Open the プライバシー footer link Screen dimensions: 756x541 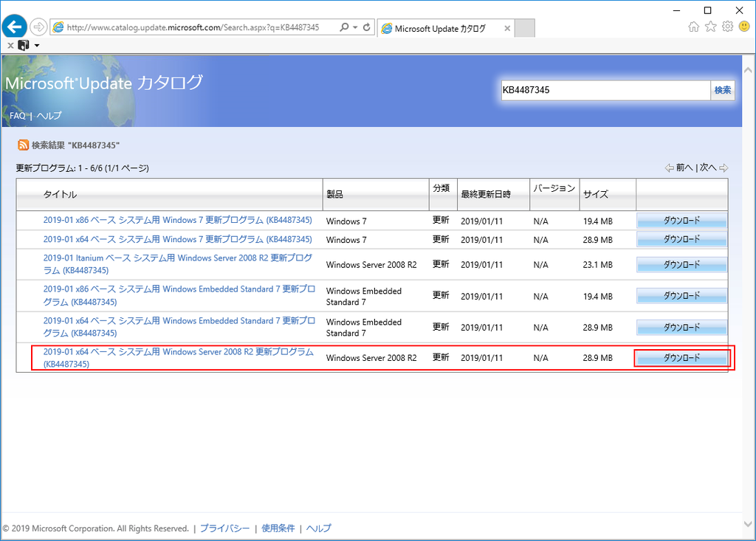click(224, 528)
